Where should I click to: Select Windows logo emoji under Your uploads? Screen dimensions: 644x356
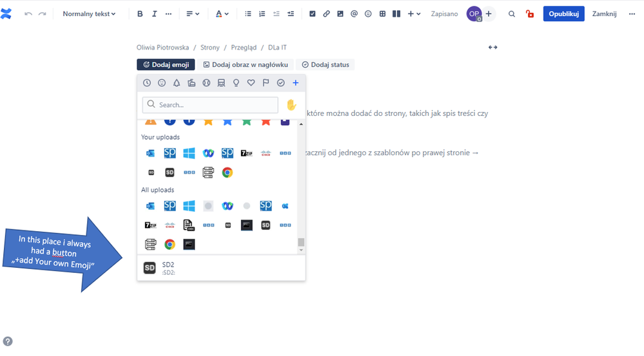pos(189,153)
